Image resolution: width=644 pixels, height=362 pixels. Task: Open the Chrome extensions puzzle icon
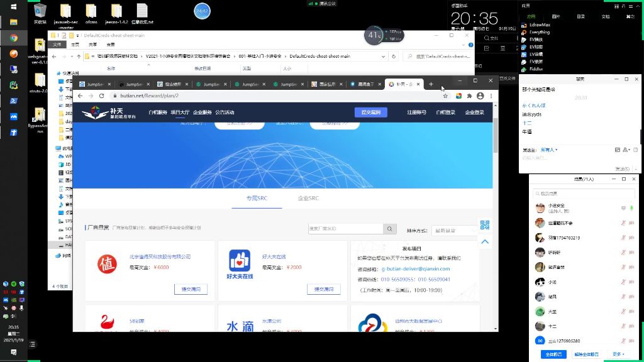tap(469, 96)
